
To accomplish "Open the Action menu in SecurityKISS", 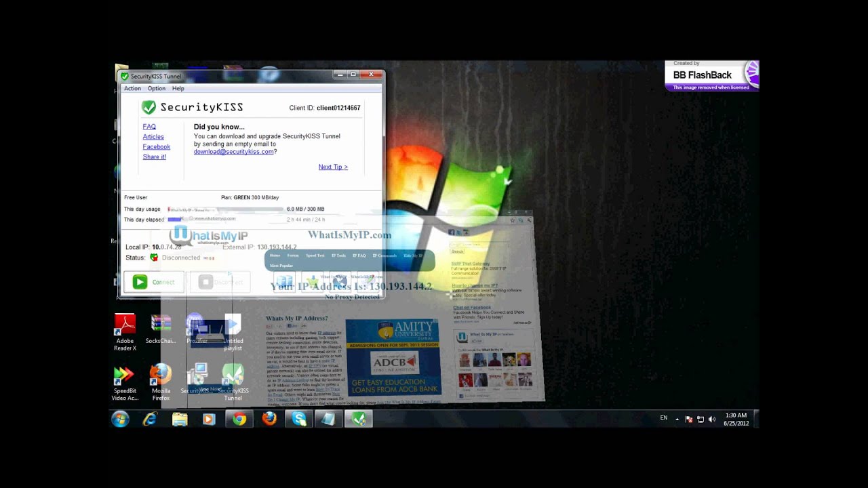I will coord(132,88).
